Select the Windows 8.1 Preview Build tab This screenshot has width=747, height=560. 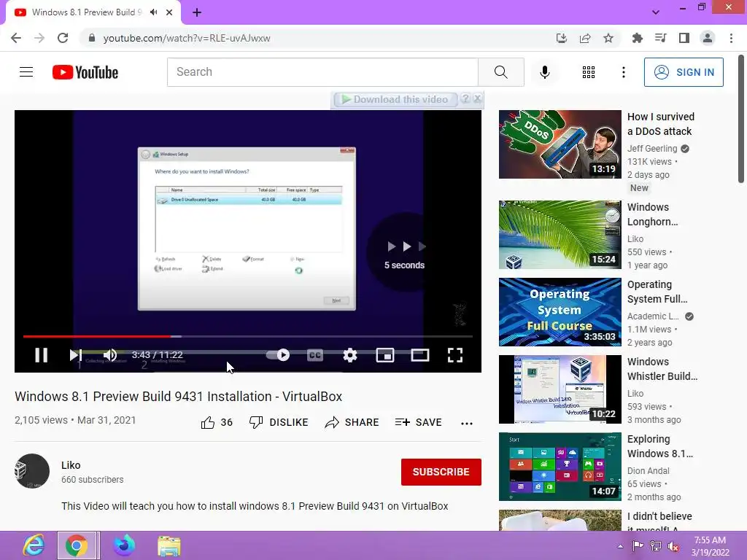[x=93, y=12]
